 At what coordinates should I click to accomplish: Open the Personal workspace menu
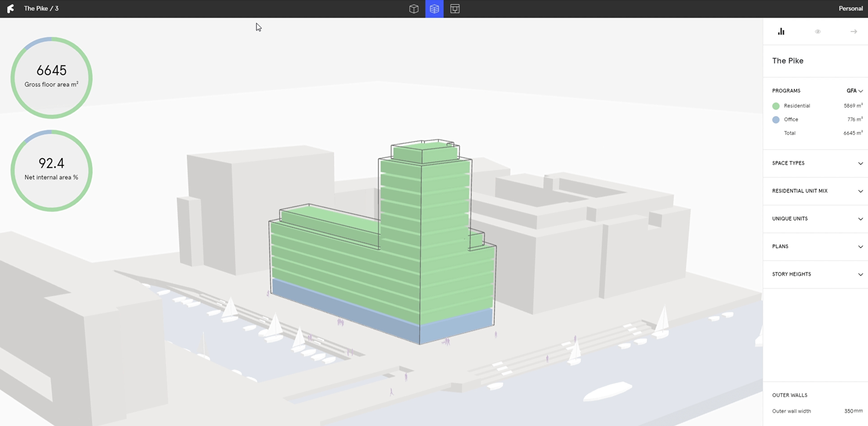coord(850,9)
